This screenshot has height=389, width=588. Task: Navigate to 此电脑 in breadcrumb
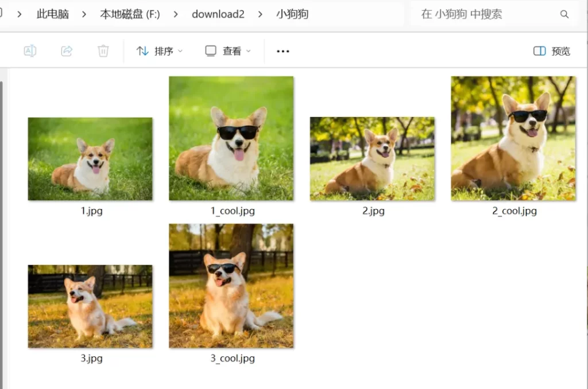click(x=53, y=14)
